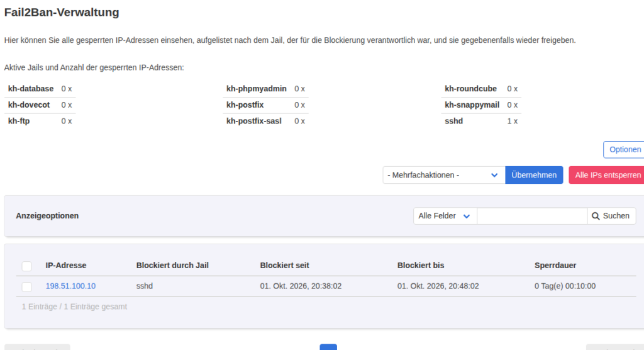Image resolution: width=644 pixels, height=350 pixels.
Task: Sort by Sperrdauer column header
Action: coord(555,266)
